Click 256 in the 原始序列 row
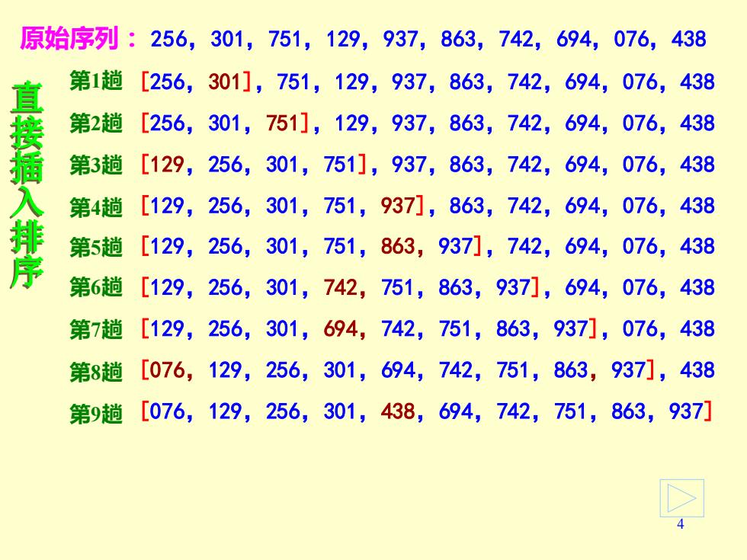The width and height of the screenshot is (747, 560). click(x=168, y=39)
